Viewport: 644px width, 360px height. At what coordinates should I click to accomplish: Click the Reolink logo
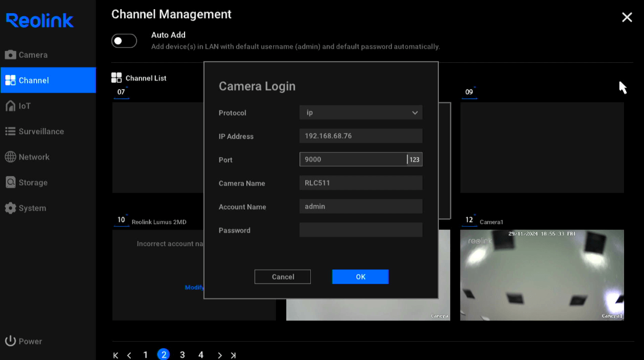point(39,21)
